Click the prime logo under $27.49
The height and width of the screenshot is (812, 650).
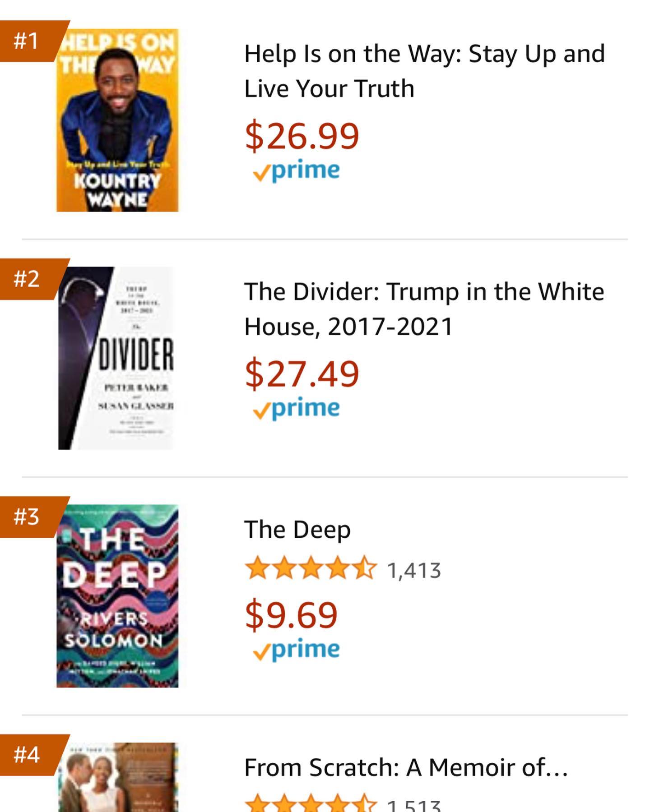tap(296, 409)
